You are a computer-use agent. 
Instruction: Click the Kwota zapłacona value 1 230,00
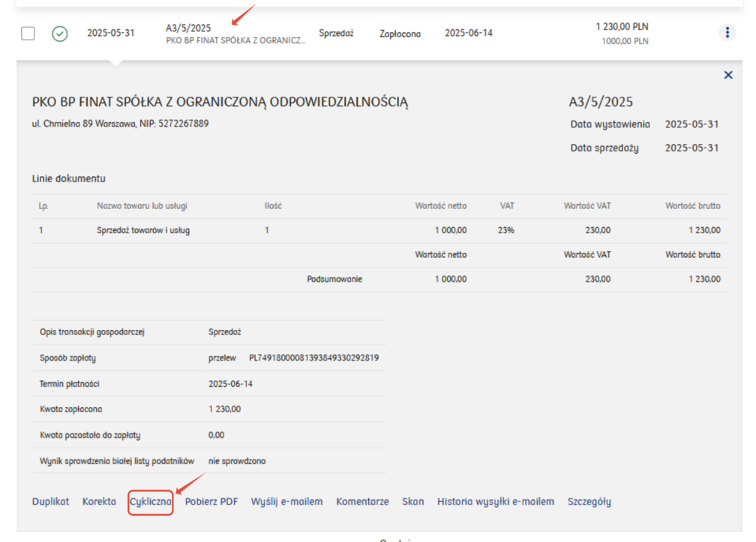point(225,409)
